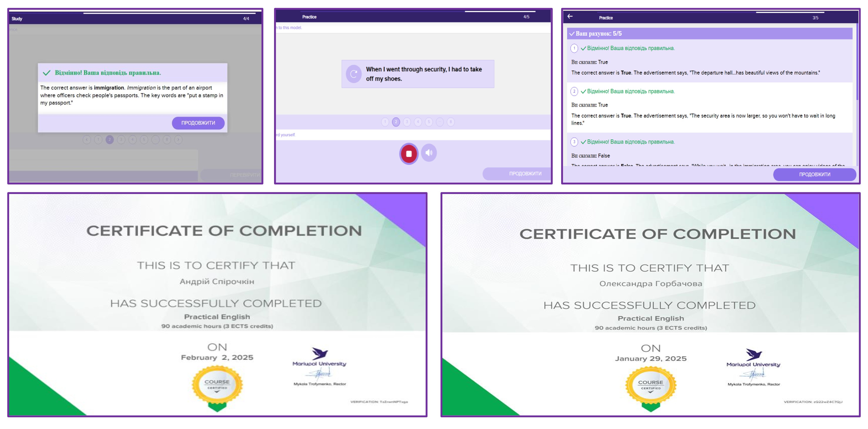Image resolution: width=868 pixels, height=429 pixels.
Task: Click the numbered circle 3 result item
Action: pos(574,142)
